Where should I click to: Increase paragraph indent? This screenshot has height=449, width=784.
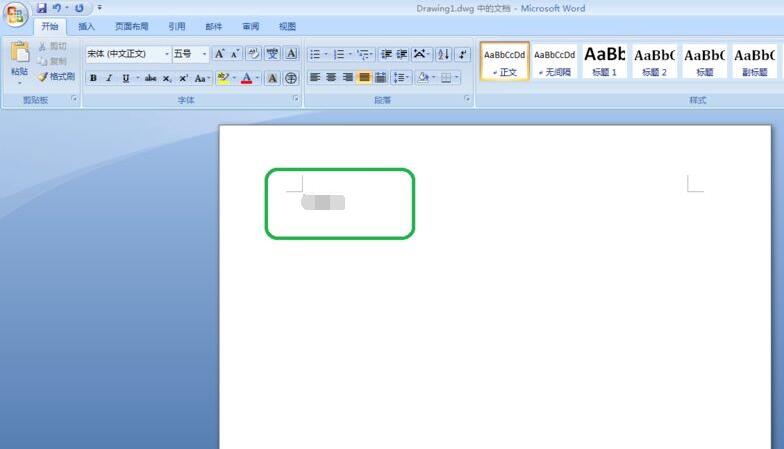402,54
